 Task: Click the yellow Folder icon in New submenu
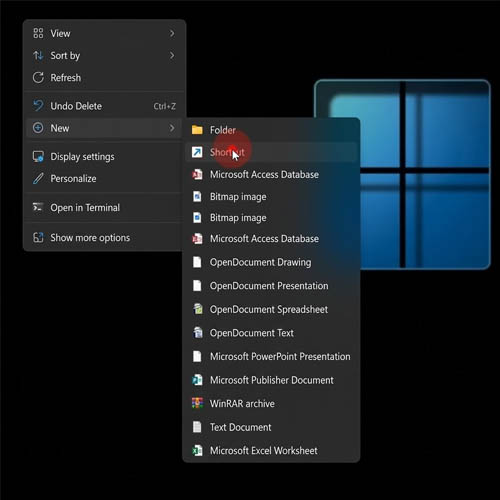(x=197, y=130)
